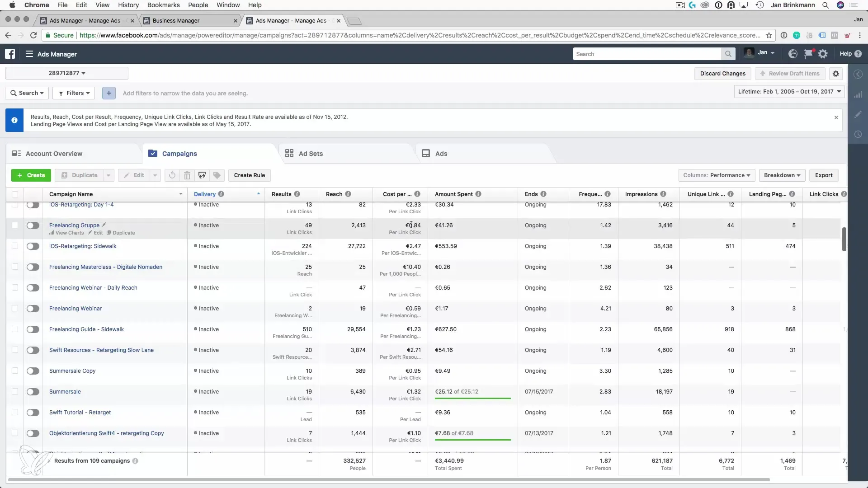Screen dimensions: 868x488
Task: Click the Ads Manager search input field
Action: [x=647, y=54]
